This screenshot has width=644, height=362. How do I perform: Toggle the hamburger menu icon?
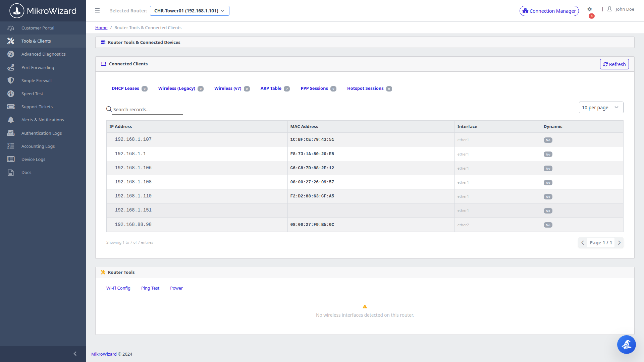tap(97, 11)
